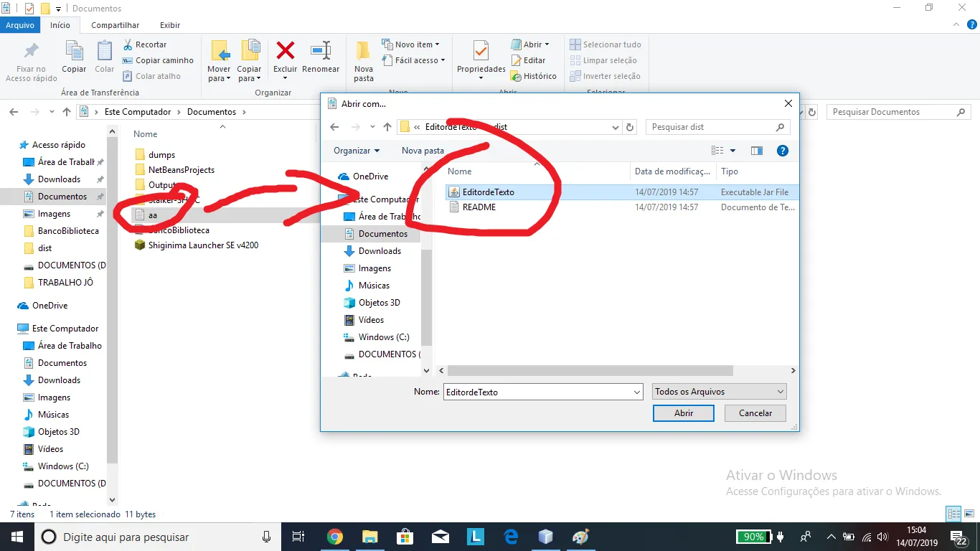Select the EditordeTexto jar file
The image size is (980, 551).
click(x=621, y=192)
